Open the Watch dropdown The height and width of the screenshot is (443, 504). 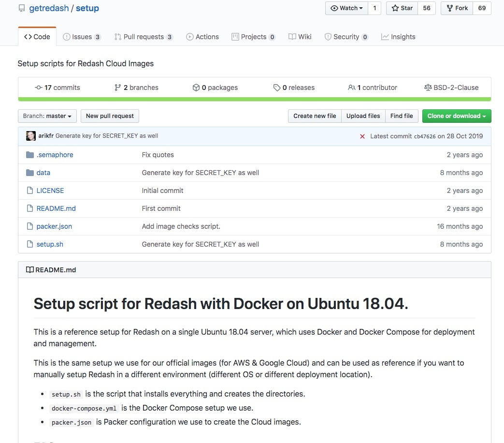coord(346,8)
